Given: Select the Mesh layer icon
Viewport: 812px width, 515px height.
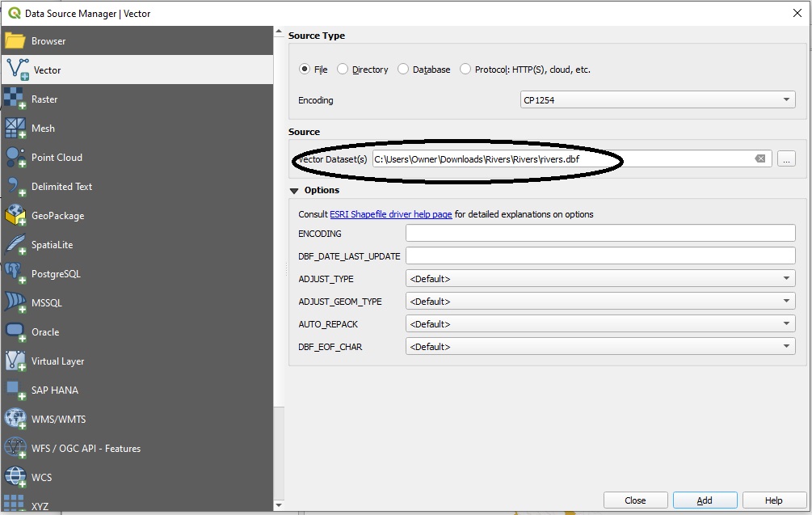Looking at the screenshot, I should 15,129.
